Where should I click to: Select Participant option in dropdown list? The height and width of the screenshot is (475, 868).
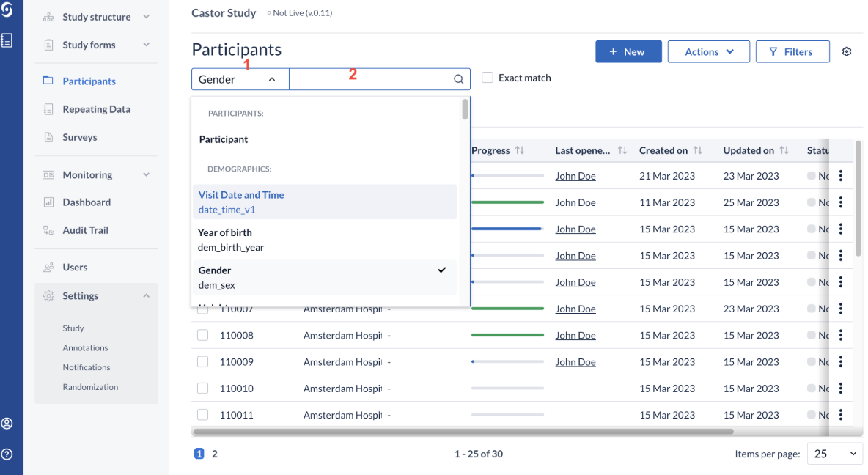click(x=325, y=139)
